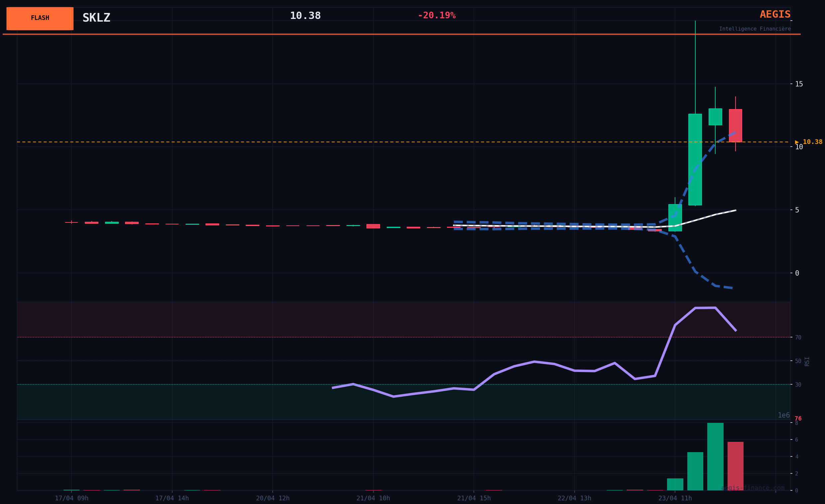Click the RSI axis label

click(807, 361)
